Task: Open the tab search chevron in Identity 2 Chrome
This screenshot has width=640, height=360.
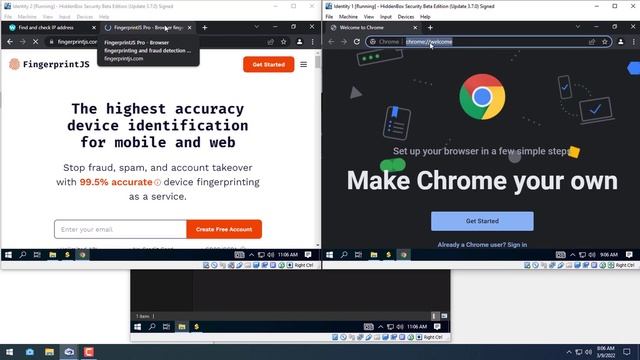Action: 256,27
